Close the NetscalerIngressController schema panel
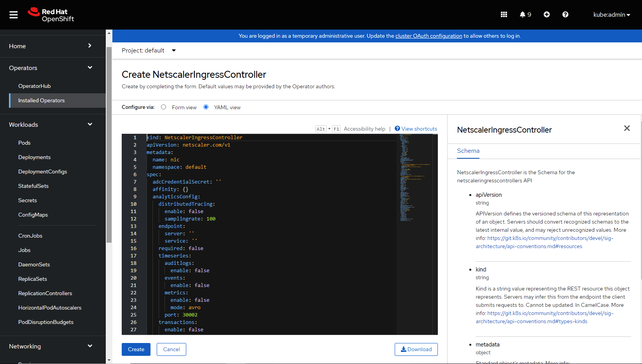This screenshot has width=642, height=364. (x=627, y=128)
